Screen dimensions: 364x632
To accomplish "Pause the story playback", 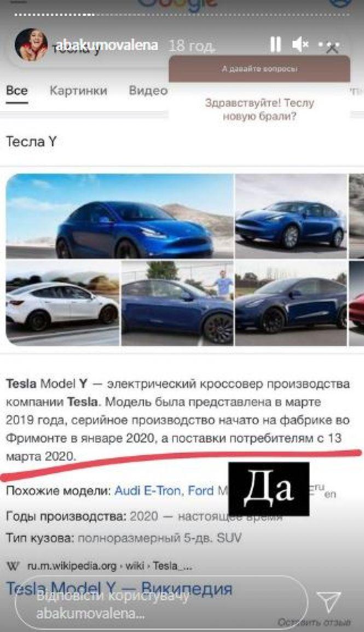I will click(x=275, y=44).
